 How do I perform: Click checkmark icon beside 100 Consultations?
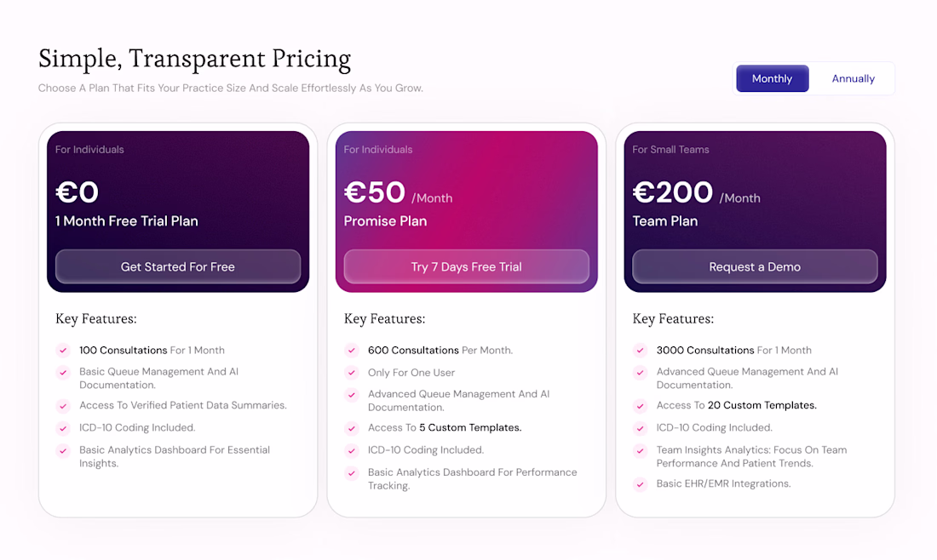(63, 350)
